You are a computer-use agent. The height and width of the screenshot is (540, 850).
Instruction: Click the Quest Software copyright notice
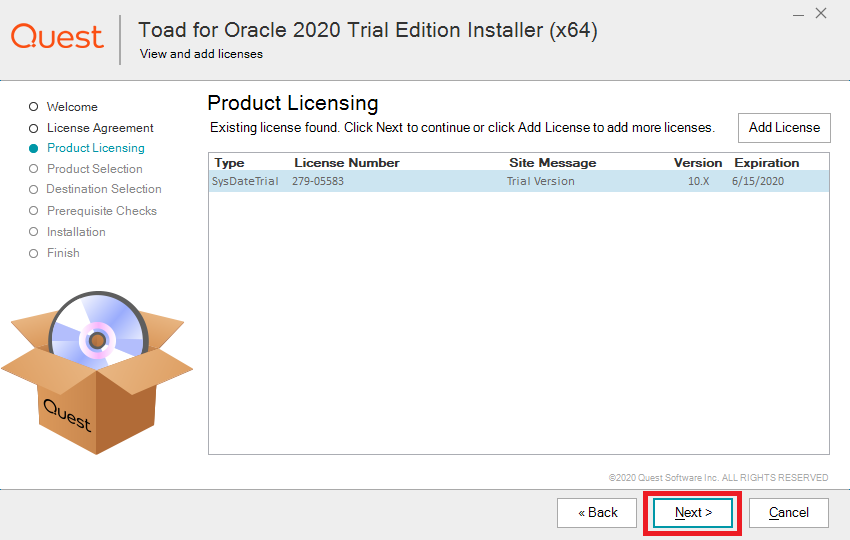pos(718,478)
